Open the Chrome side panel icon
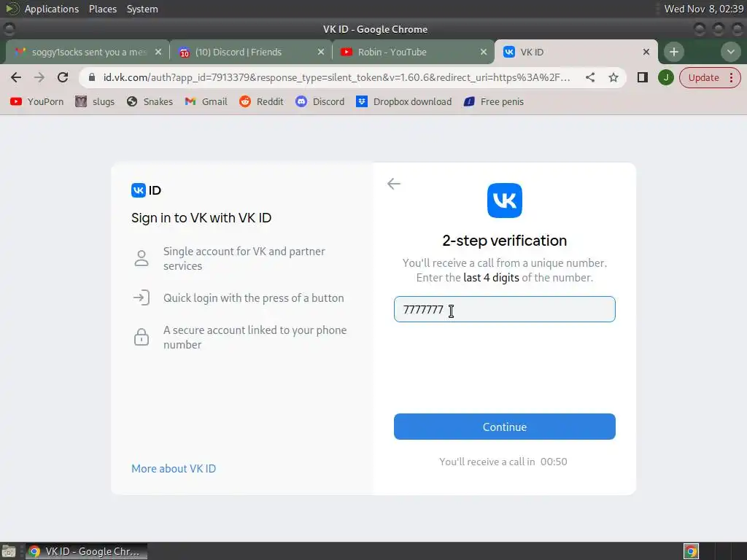The image size is (747, 560). (x=642, y=77)
